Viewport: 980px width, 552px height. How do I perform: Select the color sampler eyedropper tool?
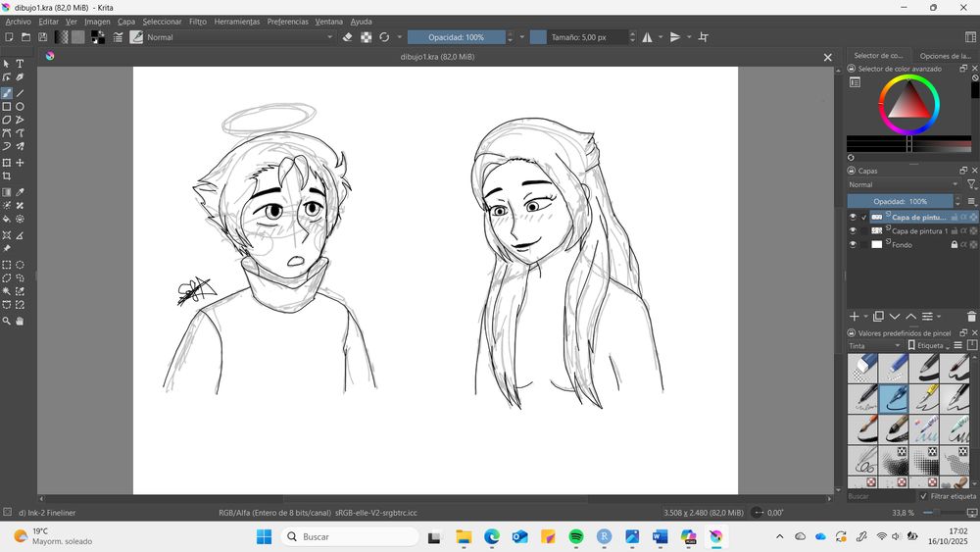click(x=20, y=192)
